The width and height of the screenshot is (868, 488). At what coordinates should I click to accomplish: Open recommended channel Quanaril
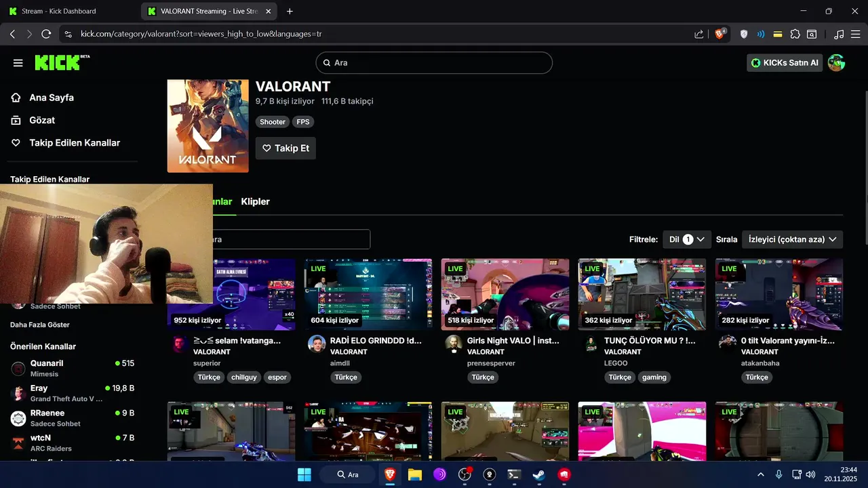point(73,369)
